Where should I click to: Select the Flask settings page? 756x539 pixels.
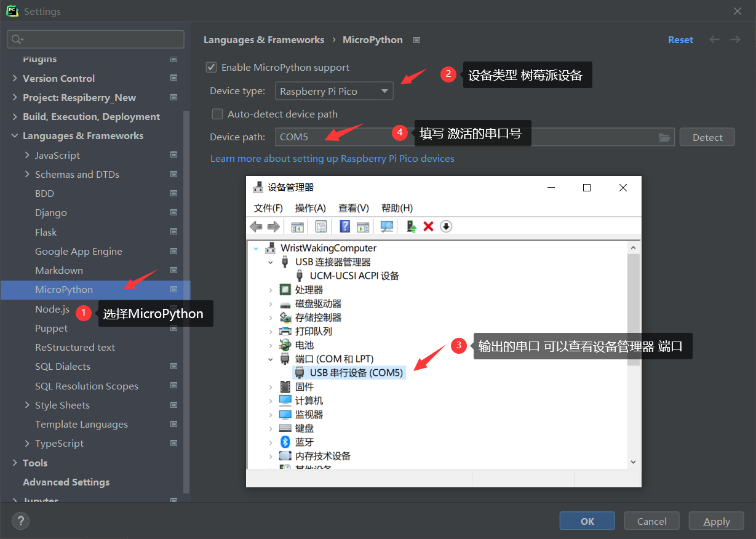[x=46, y=232]
